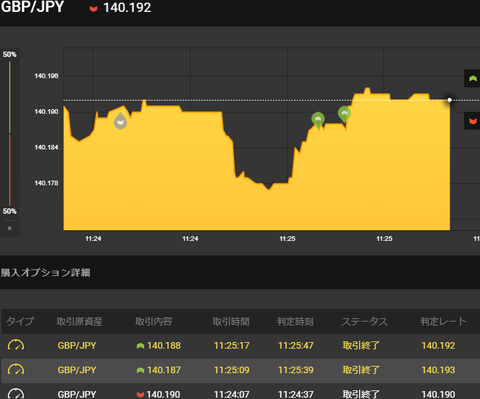480x399 pixels.
Task: Click the trade time 11:24:07
Action: [232, 394]
